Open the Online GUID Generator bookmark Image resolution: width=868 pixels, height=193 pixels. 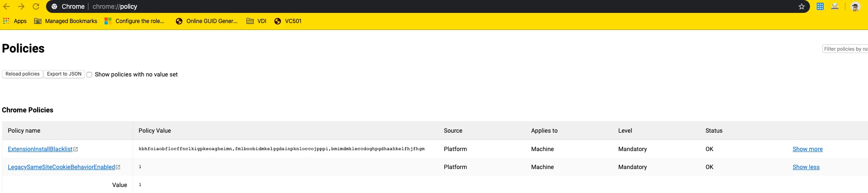pos(207,21)
